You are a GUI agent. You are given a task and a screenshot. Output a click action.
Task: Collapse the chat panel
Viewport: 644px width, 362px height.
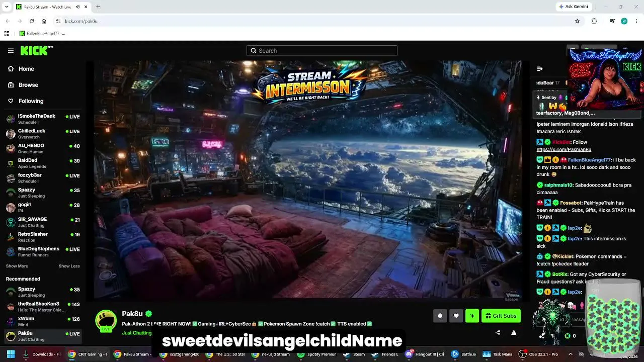point(540,69)
